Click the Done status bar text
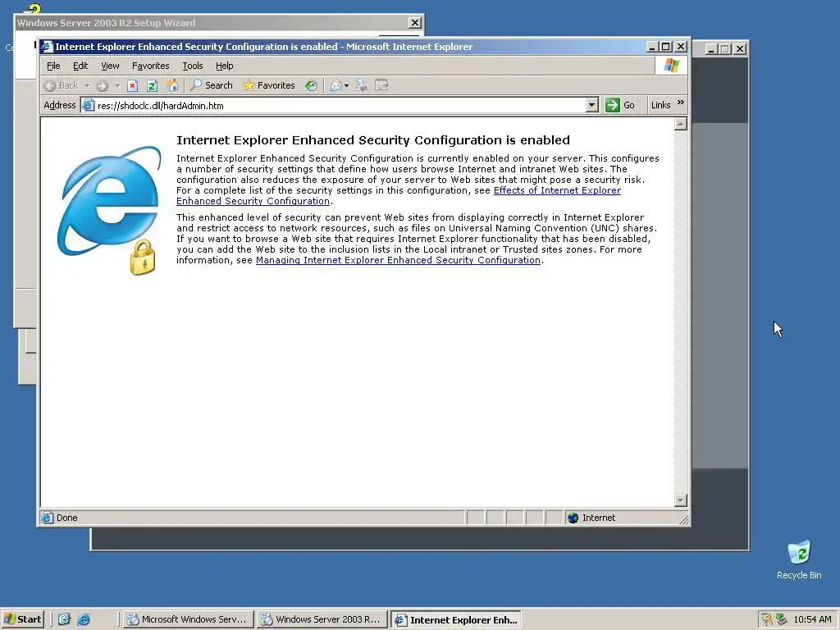This screenshot has height=630, width=840. coord(67,518)
